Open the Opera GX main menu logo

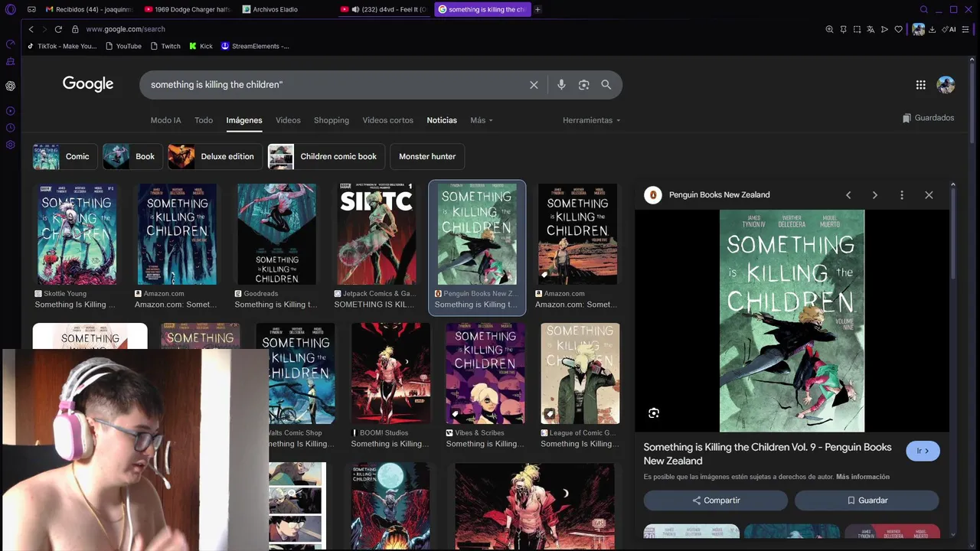coord(10,9)
